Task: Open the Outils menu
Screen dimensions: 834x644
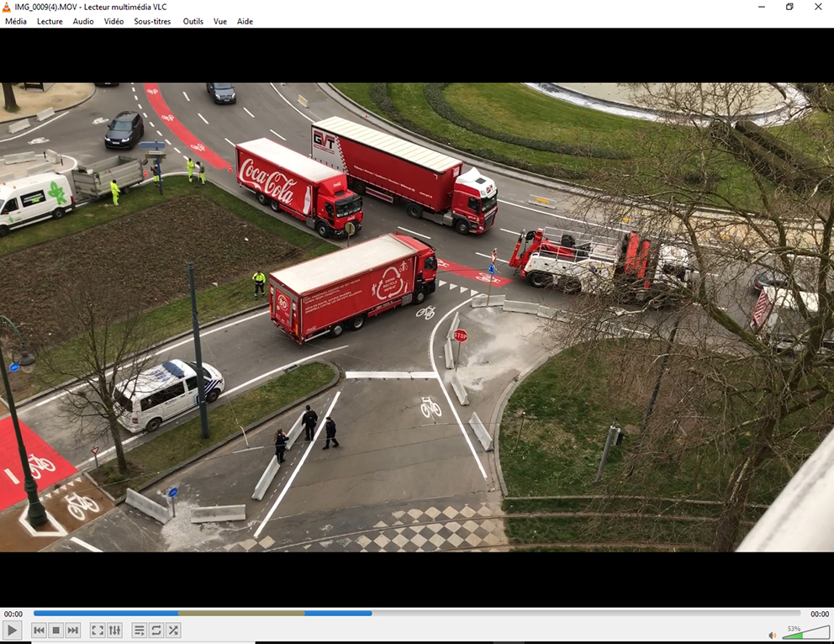Action: click(193, 21)
